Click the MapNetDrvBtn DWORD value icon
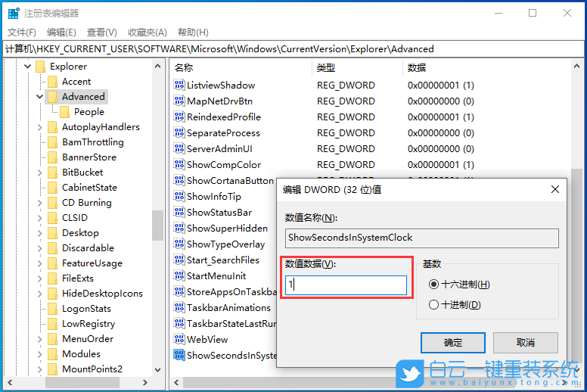The width and height of the screenshot is (587, 392). 179,101
